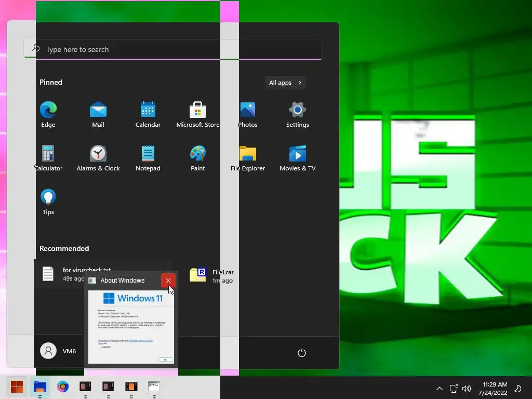Screen dimensions: 532x399
Task: Close the About Windows preview
Action: (168, 281)
